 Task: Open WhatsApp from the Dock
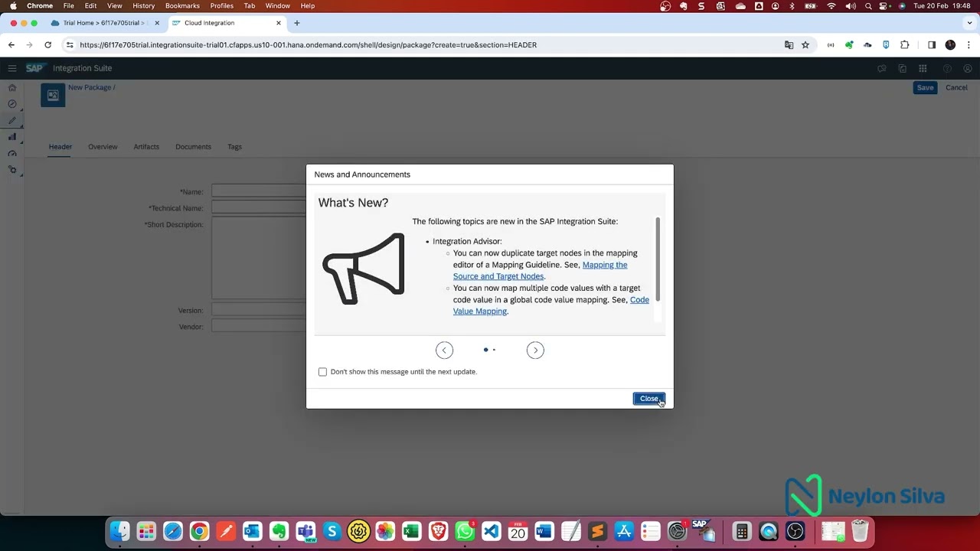pyautogui.click(x=465, y=531)
